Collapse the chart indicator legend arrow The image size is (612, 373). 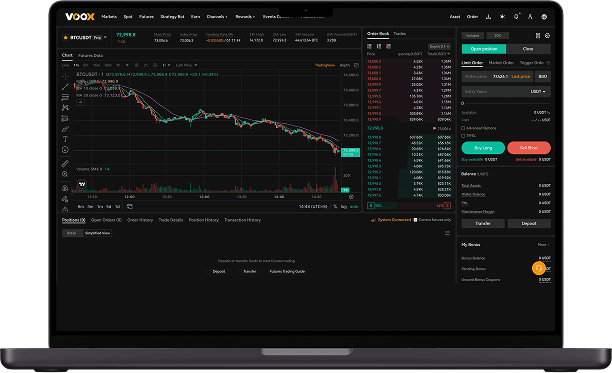[80, 102]
